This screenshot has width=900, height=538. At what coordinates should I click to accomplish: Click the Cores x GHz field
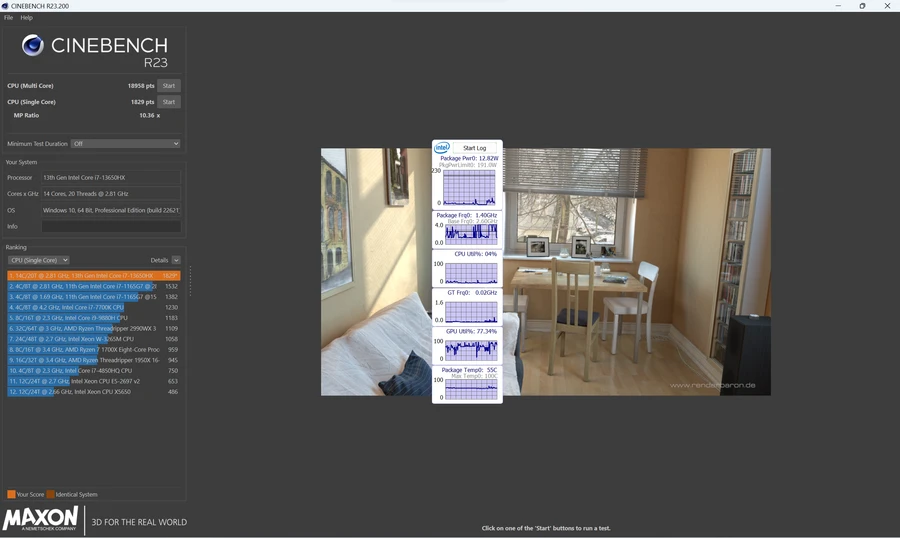[x=111, y=193]
